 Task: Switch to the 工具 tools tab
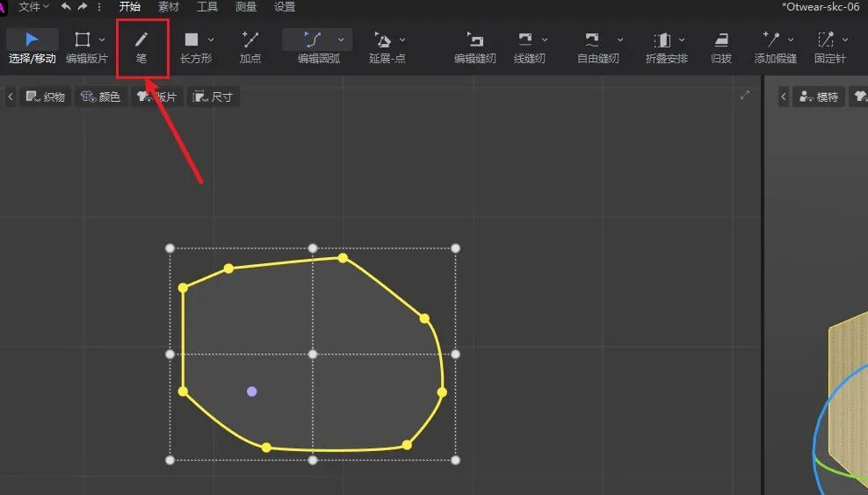[x=207, y=7]
